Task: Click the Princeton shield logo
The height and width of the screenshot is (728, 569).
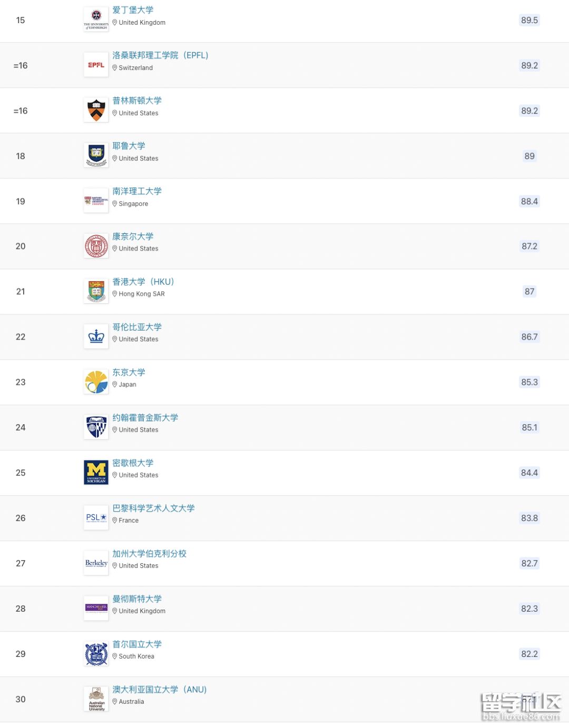Action: click(96, 111)
